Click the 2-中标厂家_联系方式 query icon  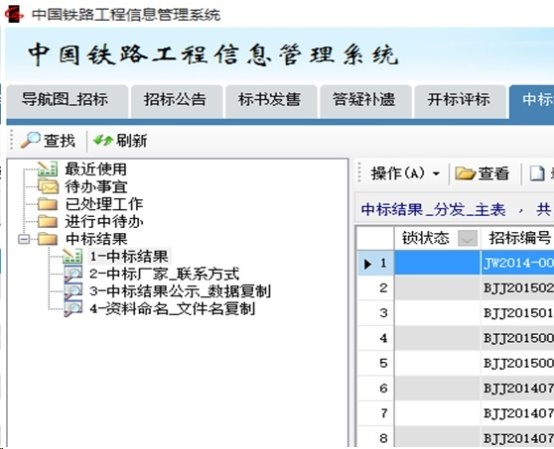tap(73, 274)
